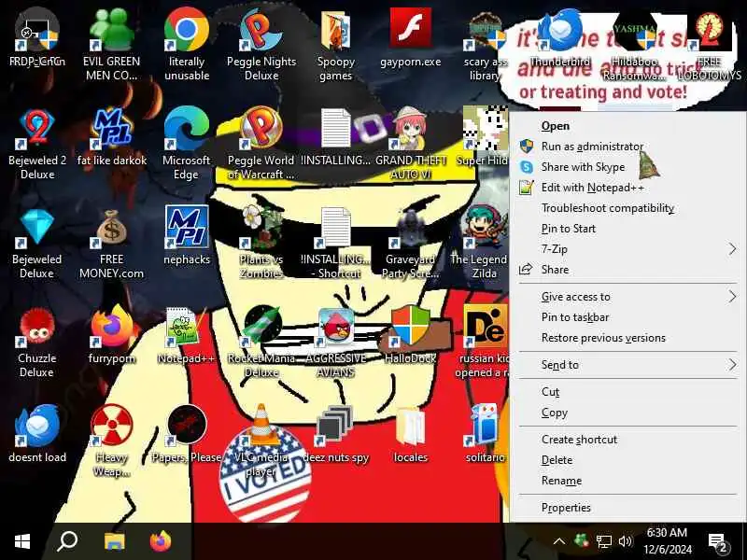
Task: Launch Firefox from the taskbar
Action: [160, 541]
